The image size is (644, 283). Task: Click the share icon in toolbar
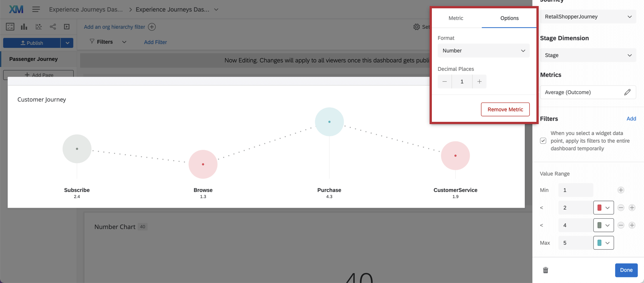coord(53,27)
